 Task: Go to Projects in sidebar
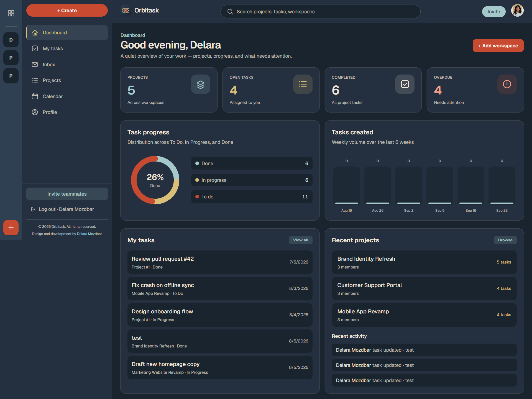pyautogui.click(x=67, y=80)
